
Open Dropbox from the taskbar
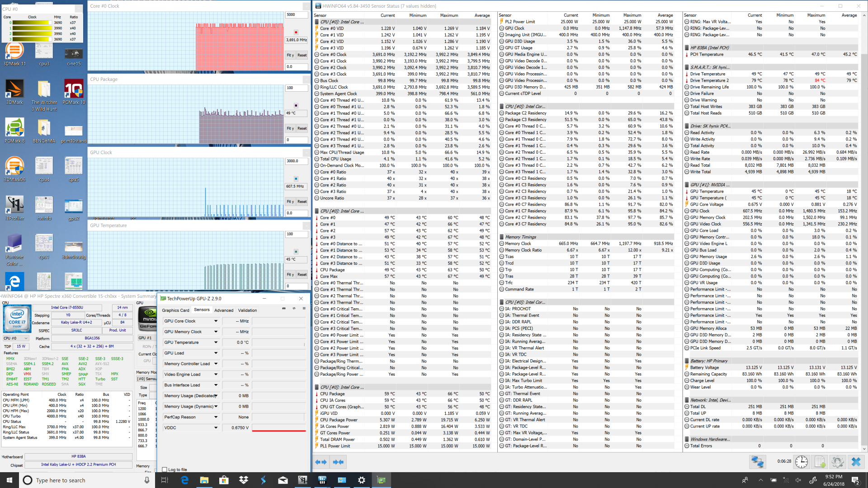click(244, 480)
